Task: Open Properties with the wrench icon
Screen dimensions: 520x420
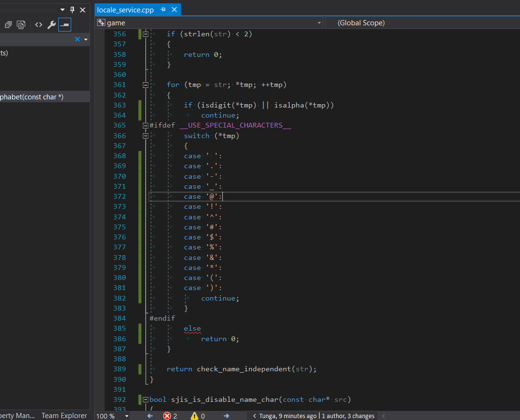Action: [x=52, y=25]
